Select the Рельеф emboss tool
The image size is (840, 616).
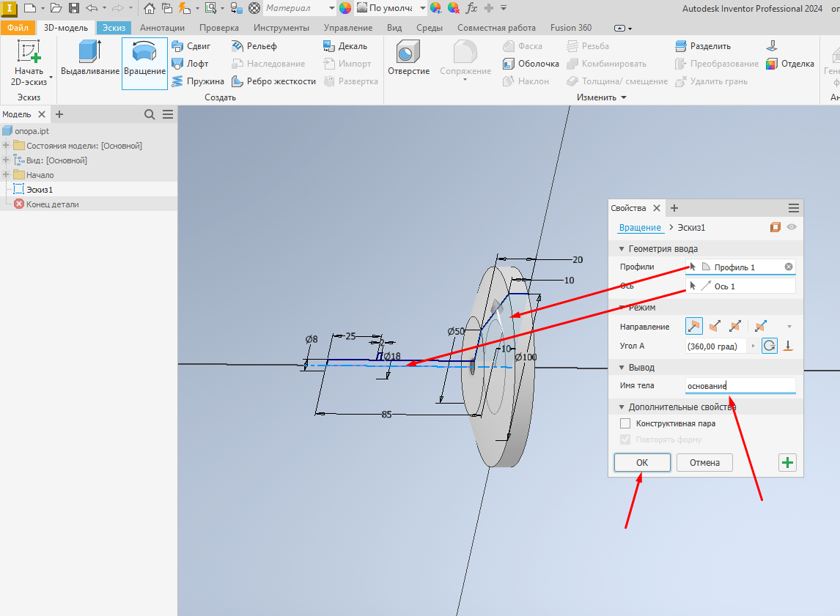click(254, 46)
